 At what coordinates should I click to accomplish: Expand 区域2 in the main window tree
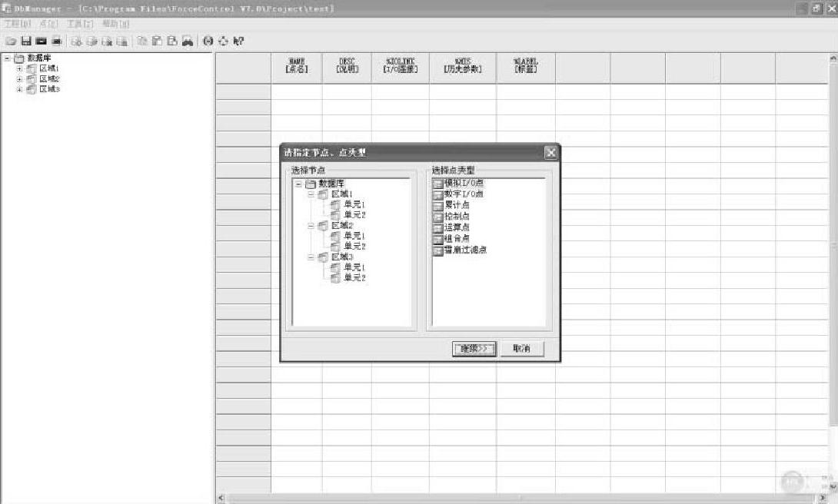(19, 79)
